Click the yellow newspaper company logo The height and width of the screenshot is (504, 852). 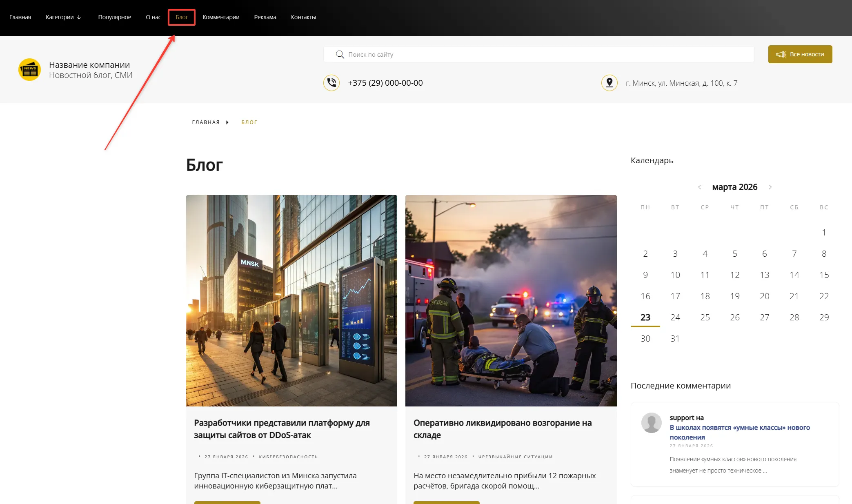click(29, 70)
